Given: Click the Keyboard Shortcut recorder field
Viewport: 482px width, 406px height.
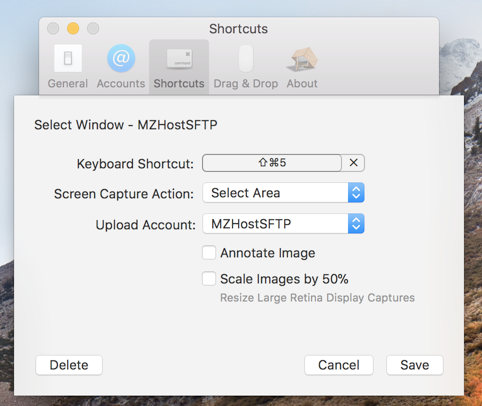Looking at the screenshot, I should [x=272, y=163].
